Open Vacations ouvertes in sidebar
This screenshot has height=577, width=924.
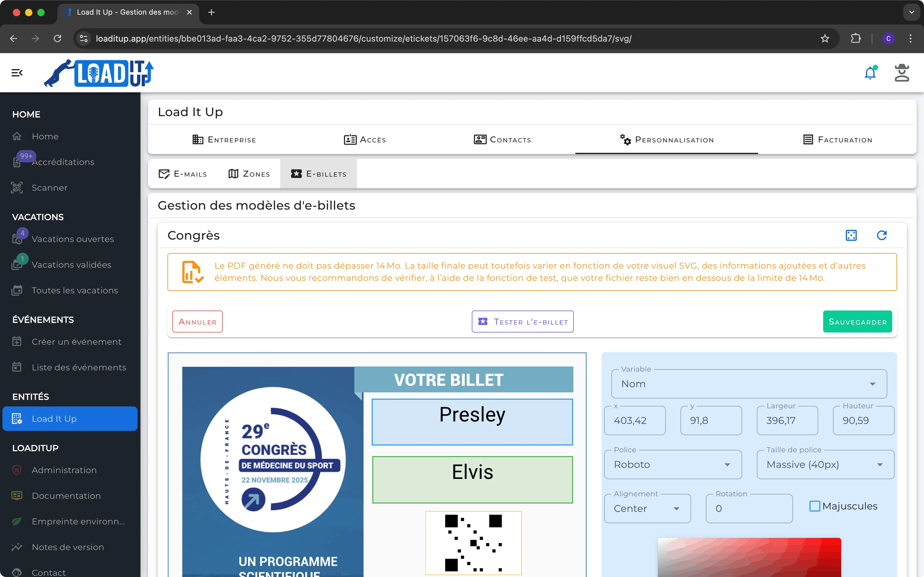pyautogui.click(x=72, y=239)
